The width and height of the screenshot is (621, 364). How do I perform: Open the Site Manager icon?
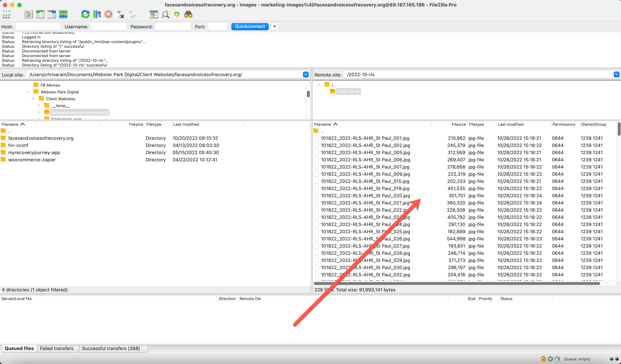6,14
